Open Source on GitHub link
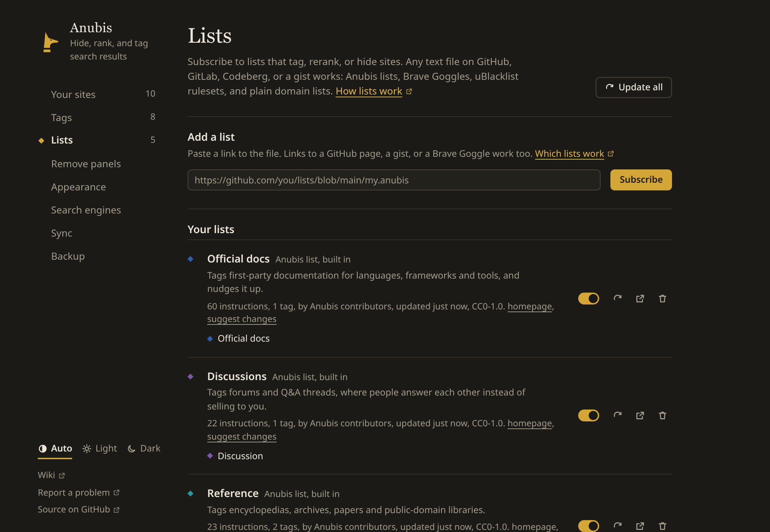 pos(78,509)
